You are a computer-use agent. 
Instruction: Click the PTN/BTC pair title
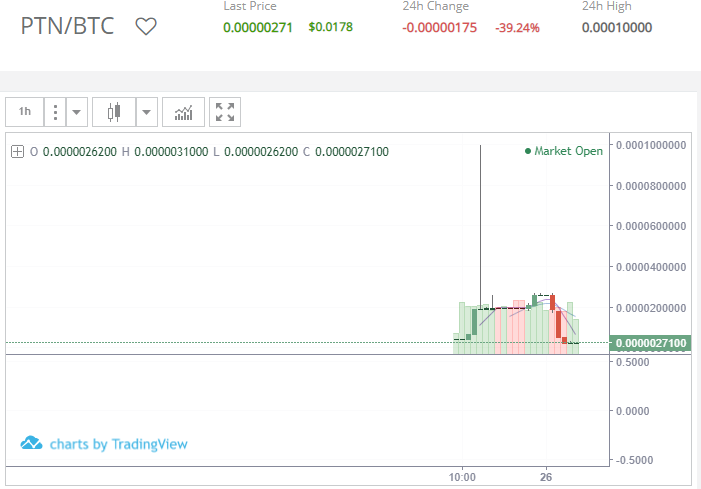click(x=68, y=26)
